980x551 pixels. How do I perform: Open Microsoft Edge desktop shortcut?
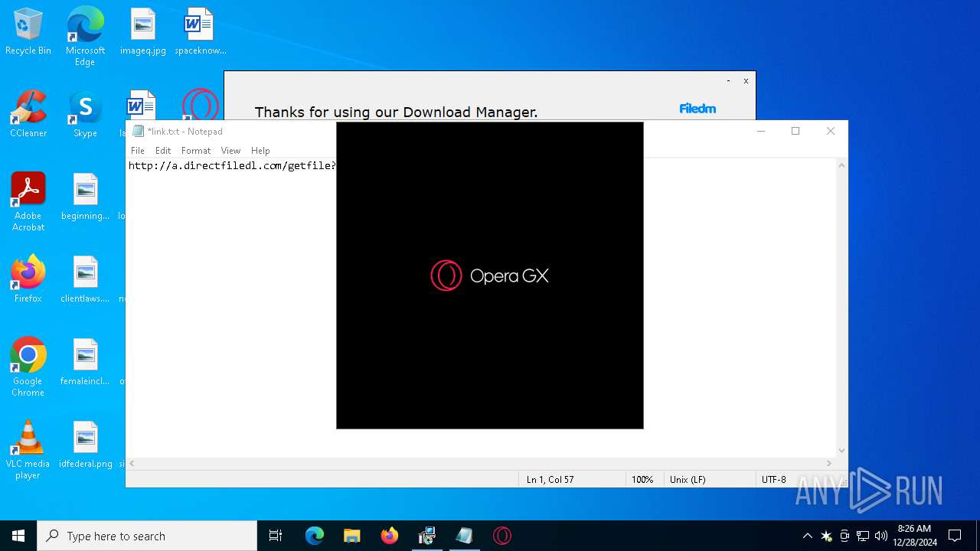coord(85,36)
